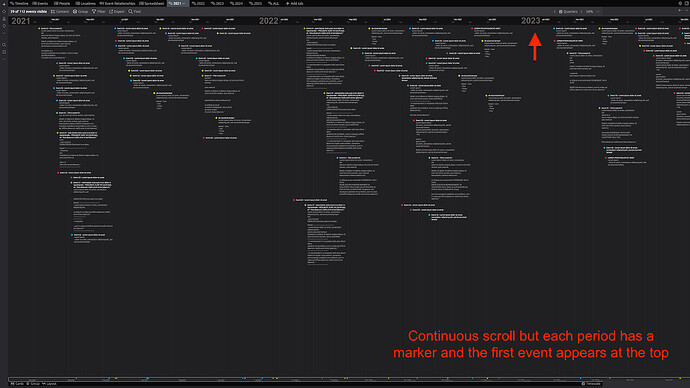This screenshot has width=690, height=388.
Task: Switch to the 2024 timeline tab
Action: click(236, 3)
